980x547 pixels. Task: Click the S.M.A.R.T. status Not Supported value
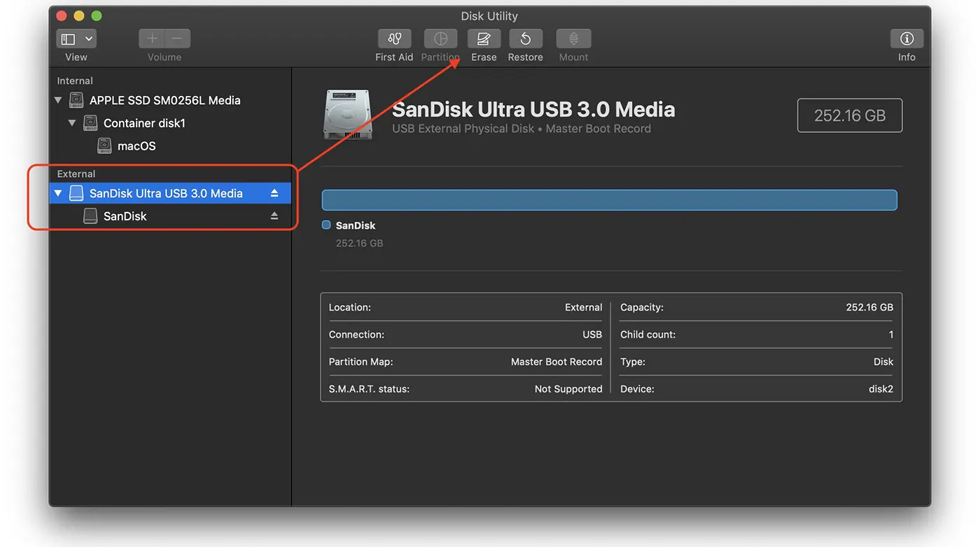click(568, 389)
